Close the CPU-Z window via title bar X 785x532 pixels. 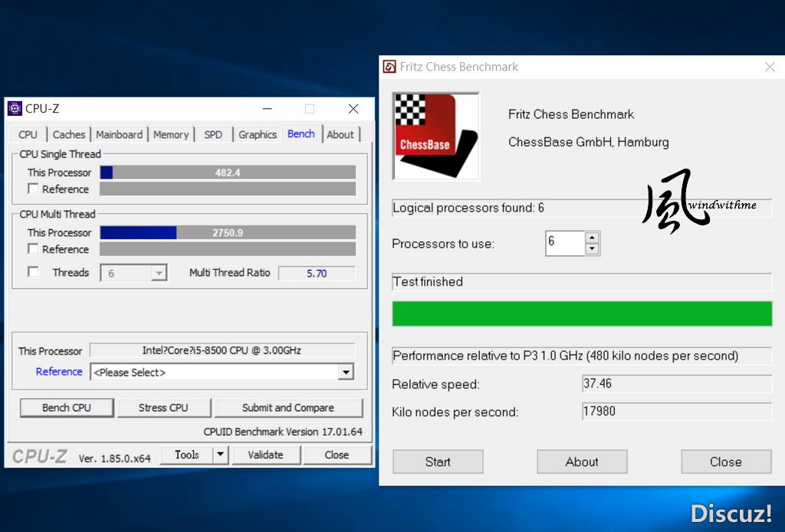click(353, 109)
